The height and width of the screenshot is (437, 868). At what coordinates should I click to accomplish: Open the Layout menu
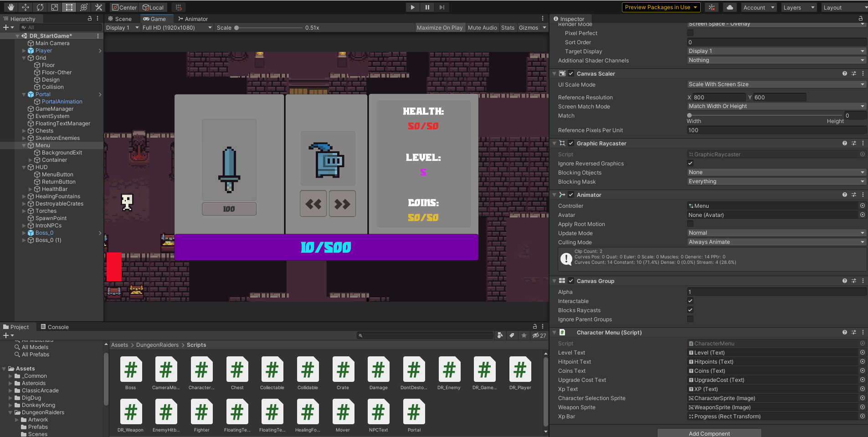tap(844, 7)
